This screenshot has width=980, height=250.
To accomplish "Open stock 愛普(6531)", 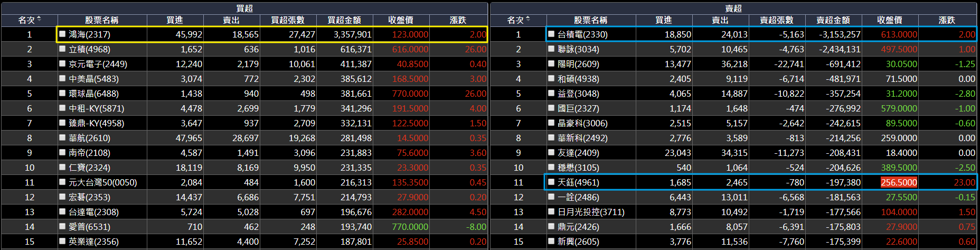I will pos(89,227).
